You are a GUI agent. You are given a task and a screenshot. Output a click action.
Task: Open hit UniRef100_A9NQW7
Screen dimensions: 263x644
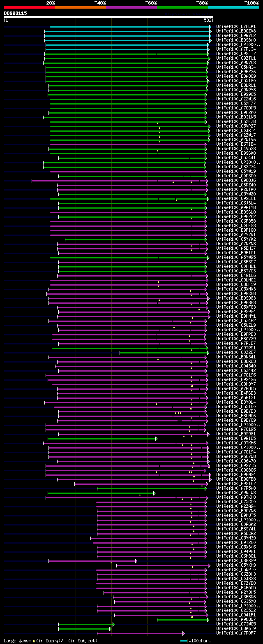click(235, 620)
